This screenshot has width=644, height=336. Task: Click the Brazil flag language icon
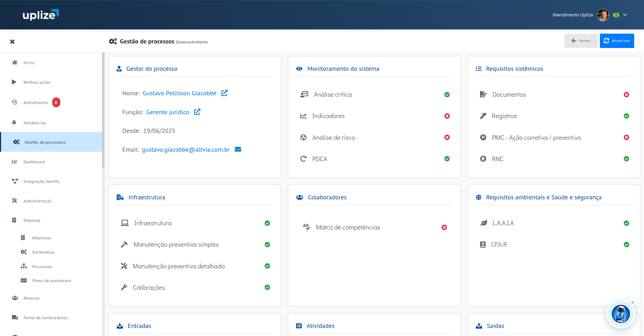pos(616,15)
